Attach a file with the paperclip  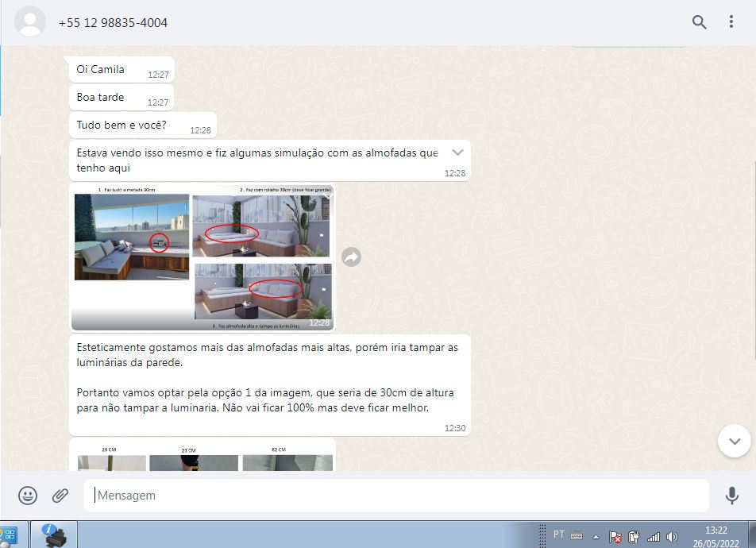click(x=60, y=496)
